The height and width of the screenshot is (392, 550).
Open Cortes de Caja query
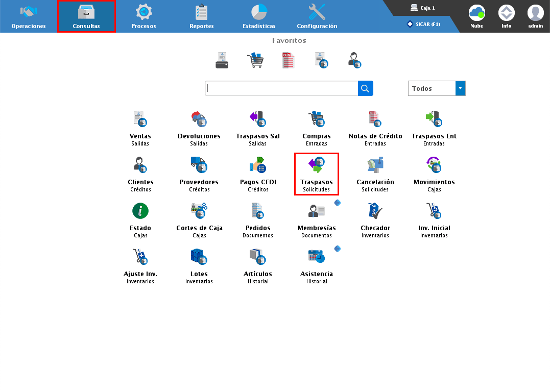point(199,211)
